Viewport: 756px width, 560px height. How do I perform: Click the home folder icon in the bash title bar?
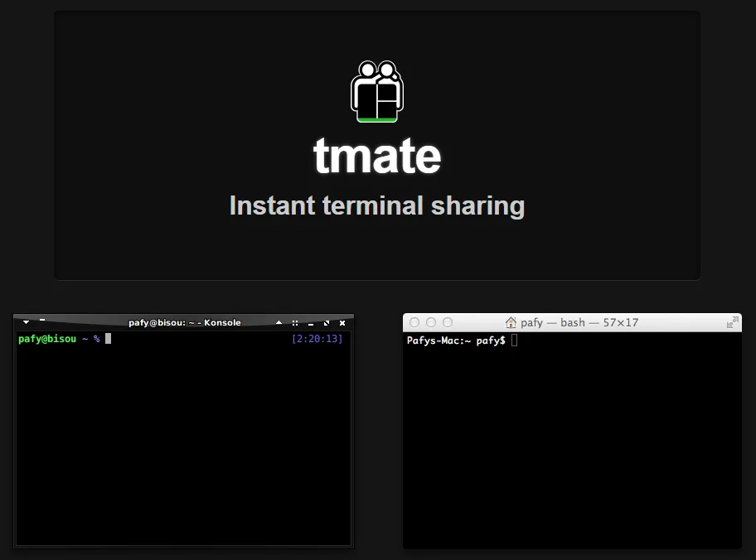click(511, 322)
